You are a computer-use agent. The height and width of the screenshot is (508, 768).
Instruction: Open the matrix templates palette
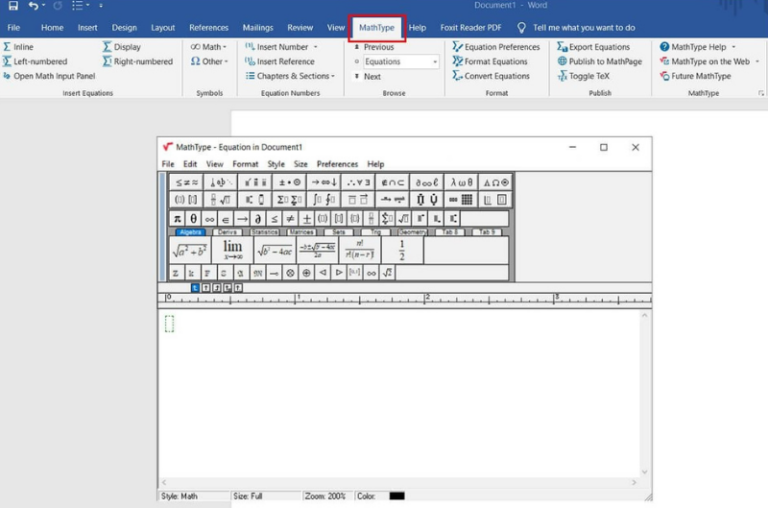(x=461, y=199)
